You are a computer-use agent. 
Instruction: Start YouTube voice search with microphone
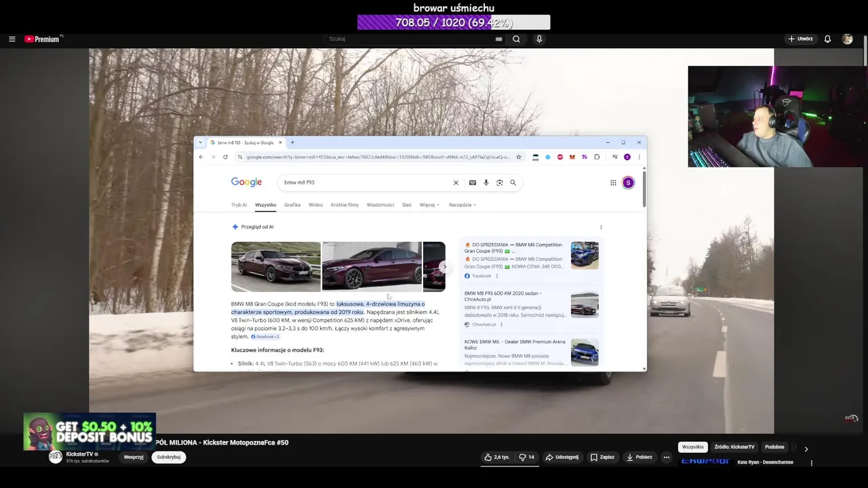[x=539, y=39]
